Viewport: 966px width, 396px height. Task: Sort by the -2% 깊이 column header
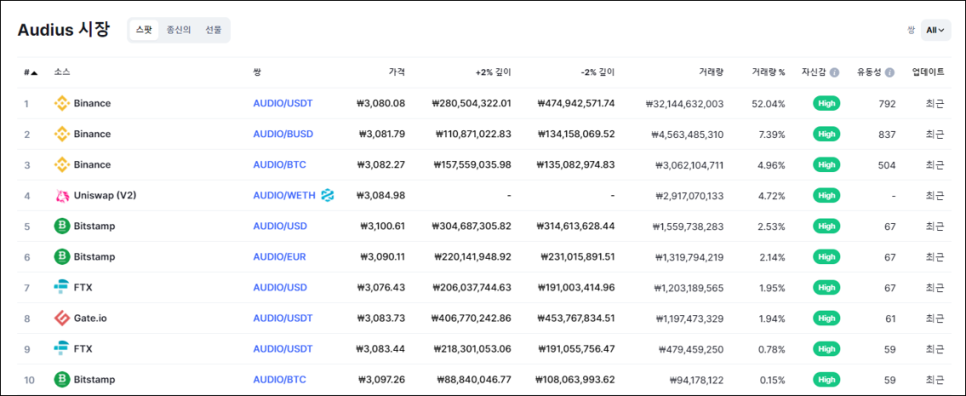598,72
